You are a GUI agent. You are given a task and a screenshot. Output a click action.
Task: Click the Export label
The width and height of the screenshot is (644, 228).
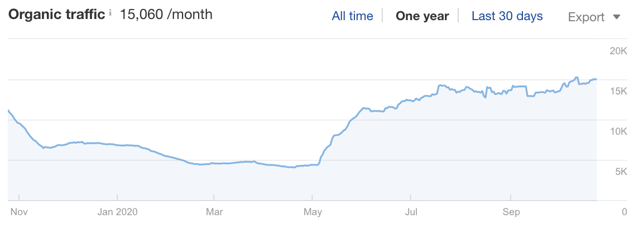click(x=586, y=17)
